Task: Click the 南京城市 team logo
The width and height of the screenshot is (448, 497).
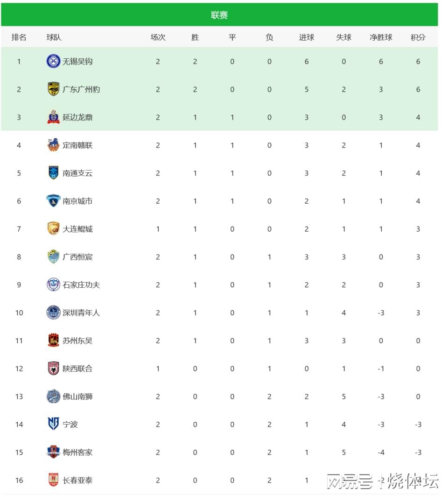Action: (54, 201)
